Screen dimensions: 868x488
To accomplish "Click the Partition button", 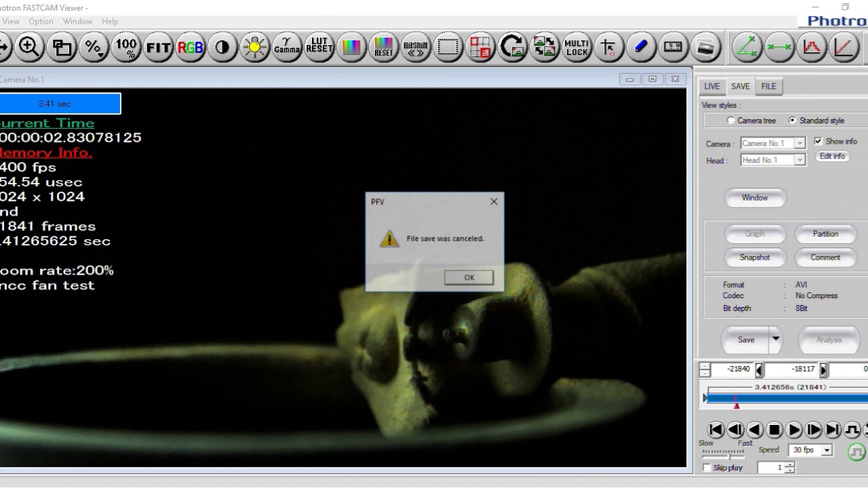I will 825,234.
